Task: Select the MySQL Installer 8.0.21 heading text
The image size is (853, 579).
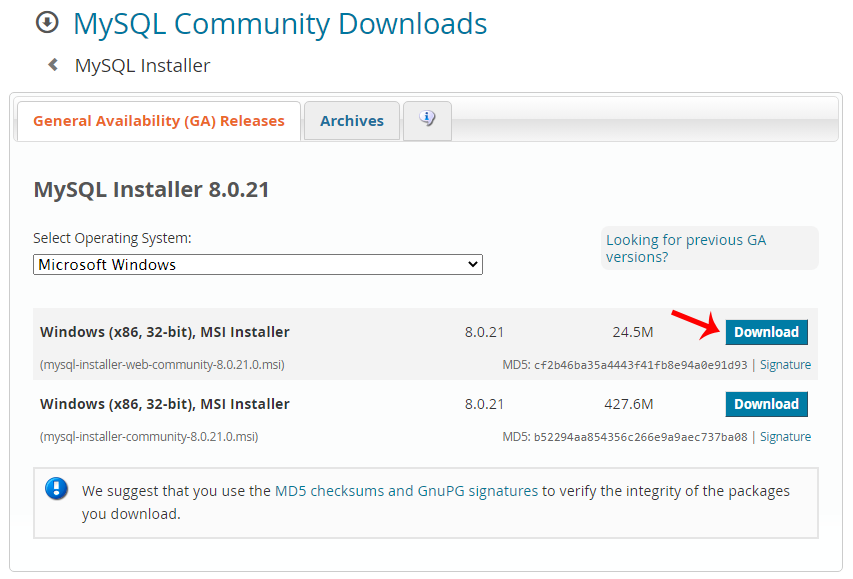Action: click(x=151, y=189)
